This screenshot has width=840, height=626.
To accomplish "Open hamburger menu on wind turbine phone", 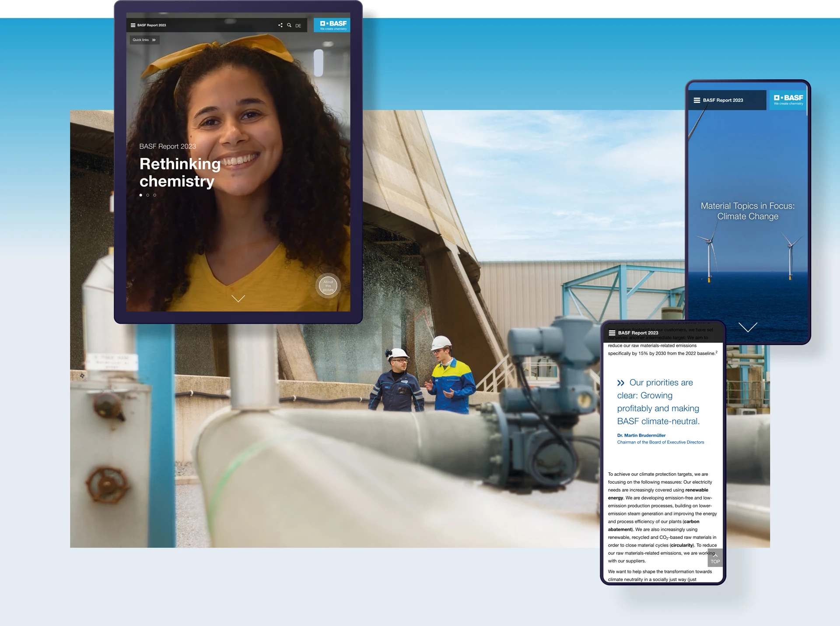I will pos(697,100).
